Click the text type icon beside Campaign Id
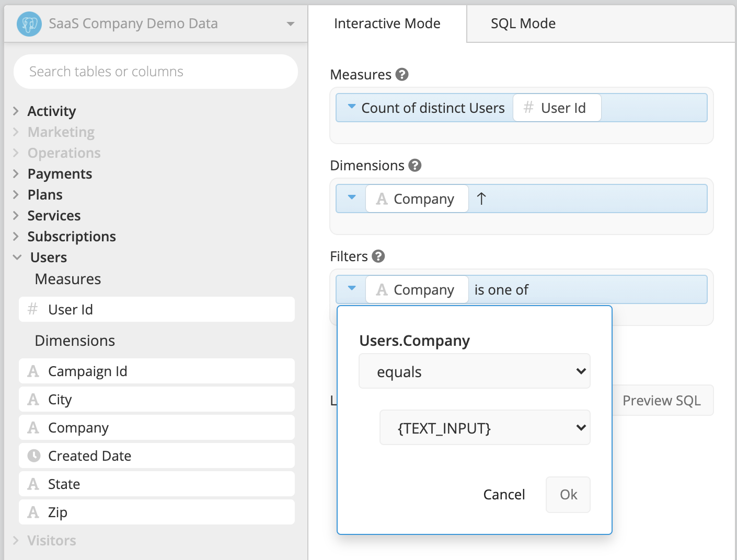This screenshot has width=737, height=560. click(33, 371)
